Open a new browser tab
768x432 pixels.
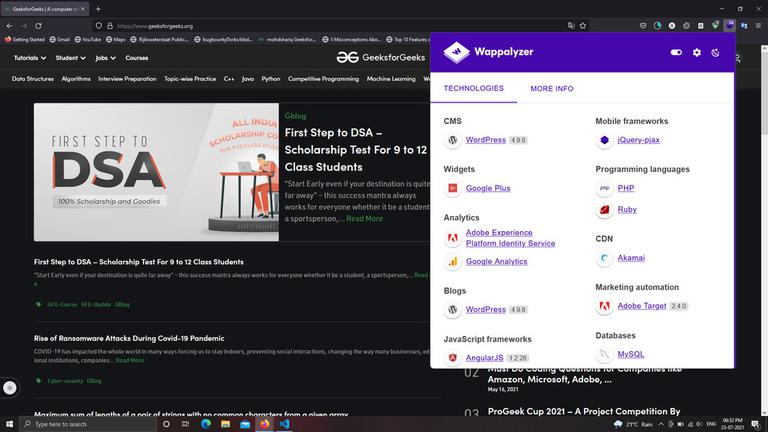[x=98, y=9]
